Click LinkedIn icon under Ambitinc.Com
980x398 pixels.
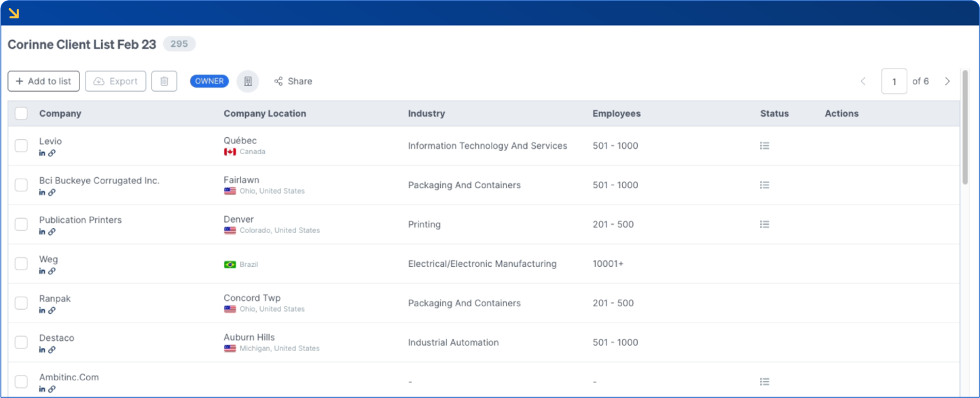click(42, 390)
